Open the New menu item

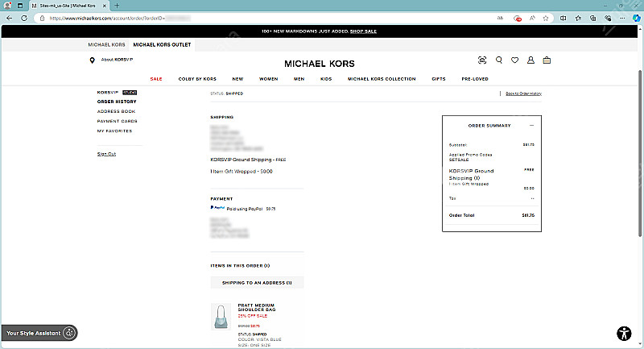[237, 79]
